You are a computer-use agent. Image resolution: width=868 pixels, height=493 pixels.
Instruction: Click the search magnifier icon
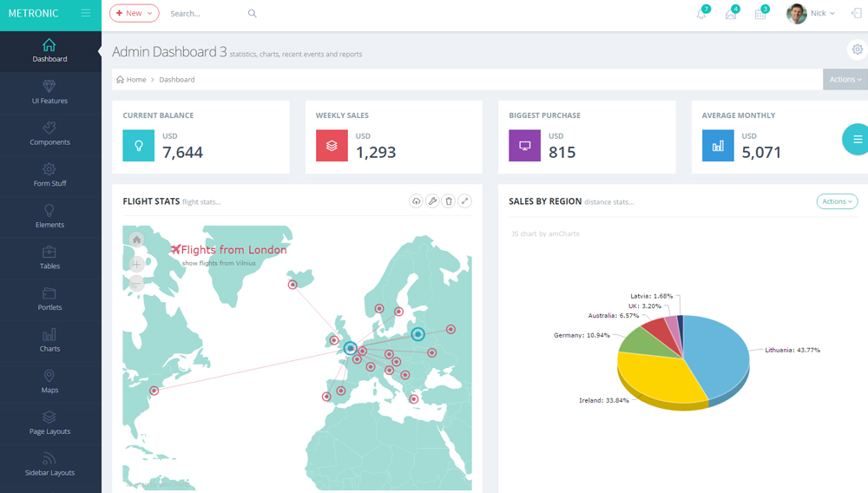[x=252, y=13]
